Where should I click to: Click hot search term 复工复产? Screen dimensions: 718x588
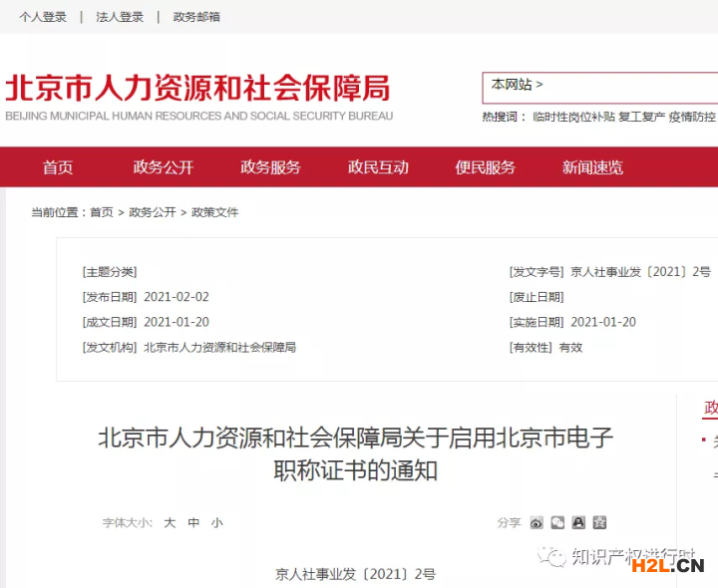coord(641,117)
